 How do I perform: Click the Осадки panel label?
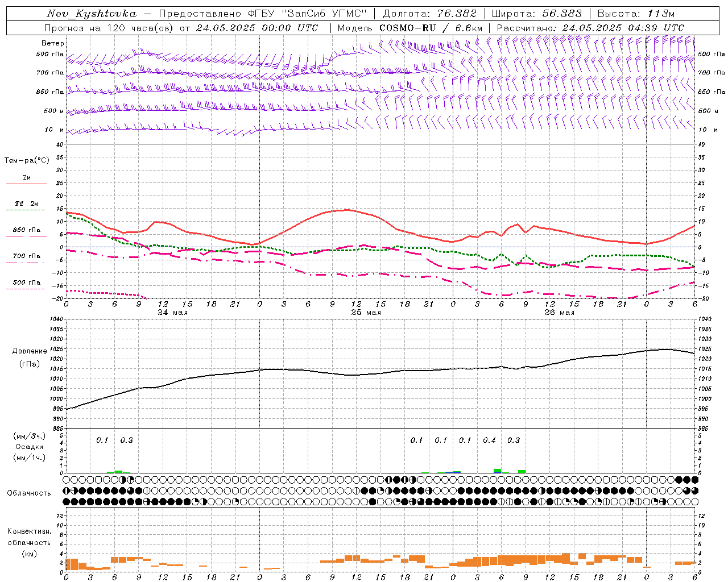30,447
